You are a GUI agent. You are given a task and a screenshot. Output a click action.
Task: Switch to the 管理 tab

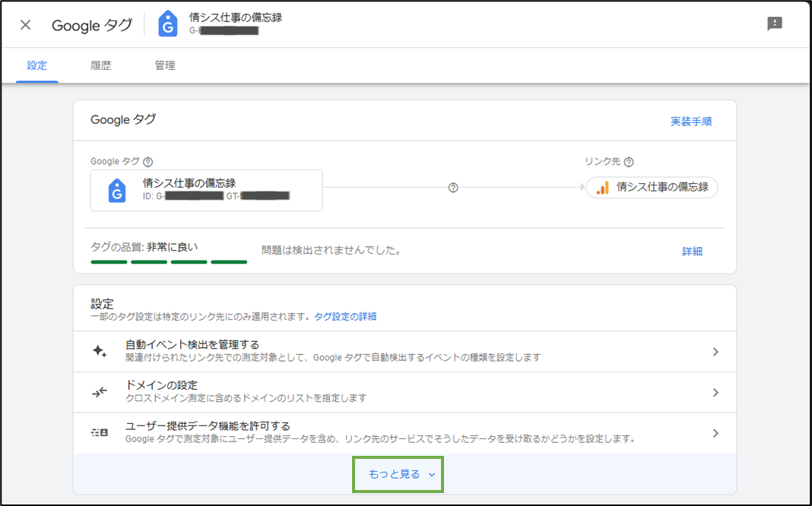[x=165, y=65]
